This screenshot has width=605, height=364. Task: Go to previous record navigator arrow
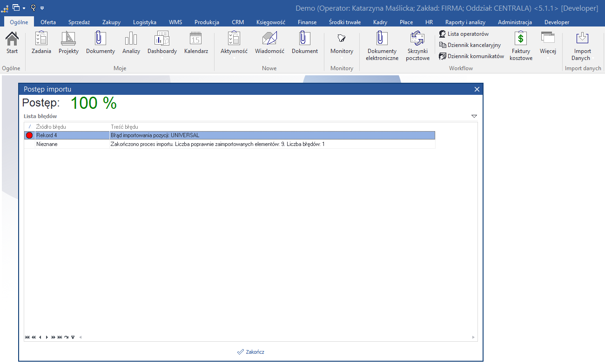click(x=40, y=337)
